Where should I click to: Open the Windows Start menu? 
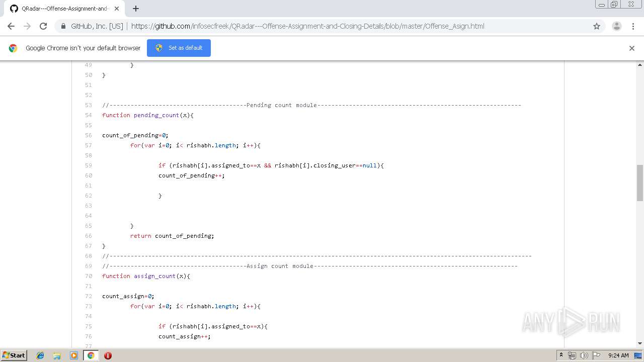[14, 355]
